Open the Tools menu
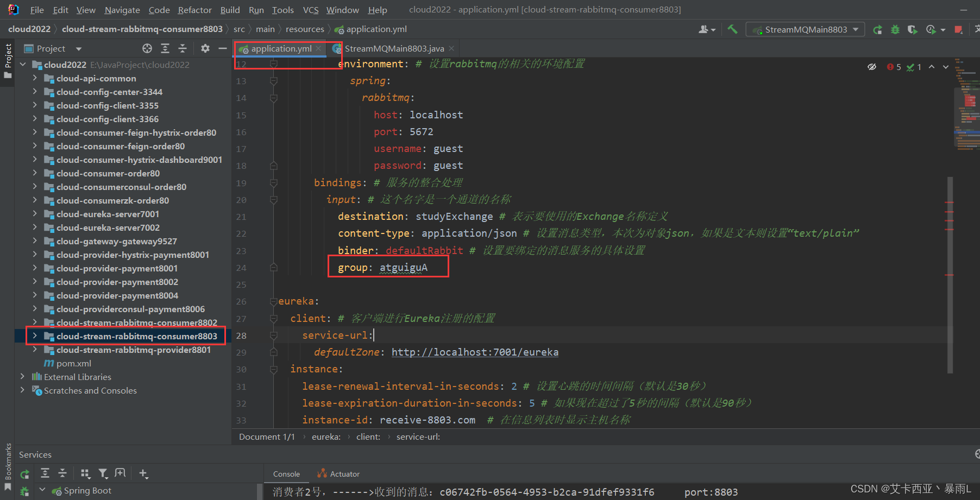The width and height of the screenshot is (980, 500). pos(282,10)
